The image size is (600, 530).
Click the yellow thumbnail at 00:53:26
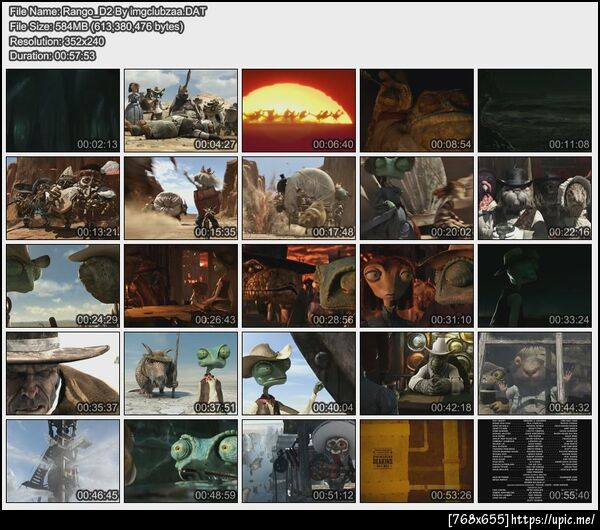tap(417, 461)
